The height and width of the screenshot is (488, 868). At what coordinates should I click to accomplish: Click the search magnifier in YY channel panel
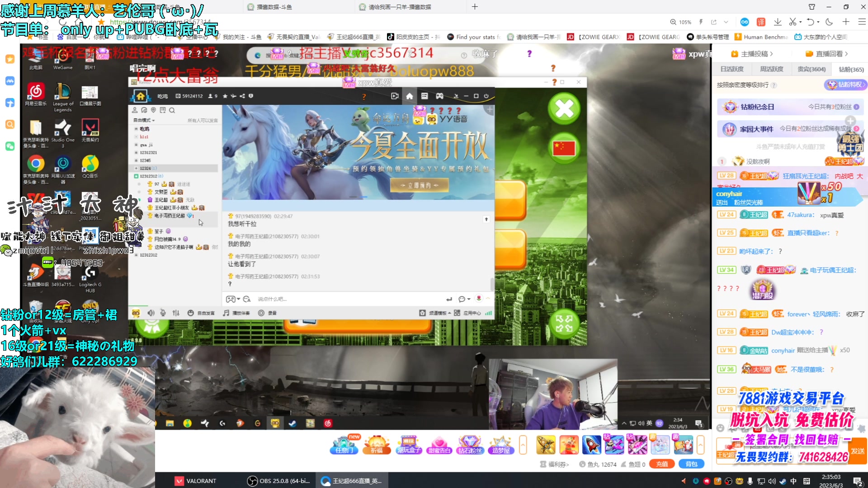tap(172, 110)
